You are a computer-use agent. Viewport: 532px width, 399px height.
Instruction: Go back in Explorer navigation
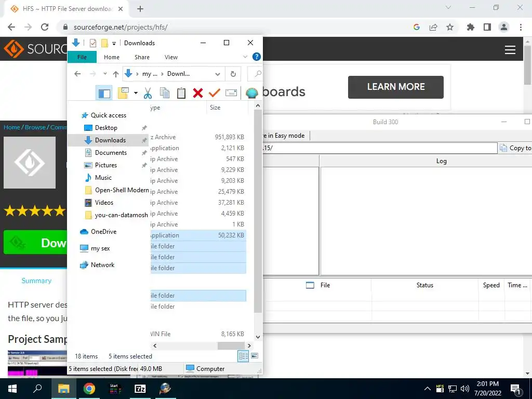coord(77,74)
